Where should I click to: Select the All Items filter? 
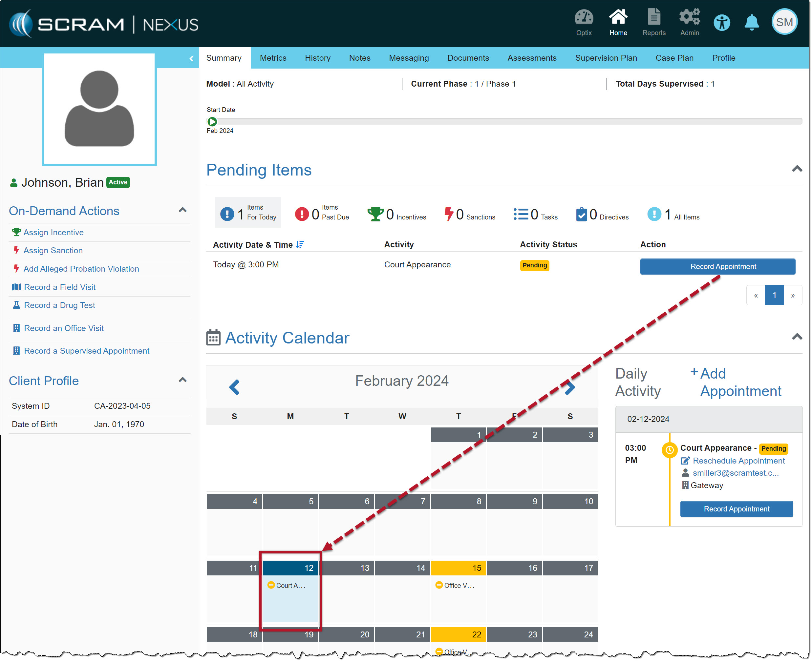click(673, 215)
